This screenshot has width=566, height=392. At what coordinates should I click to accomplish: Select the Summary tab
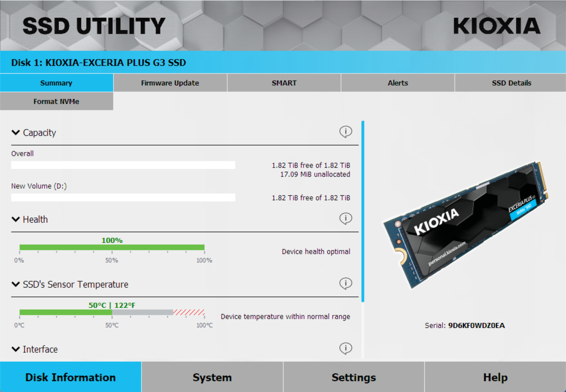[56, 83]
